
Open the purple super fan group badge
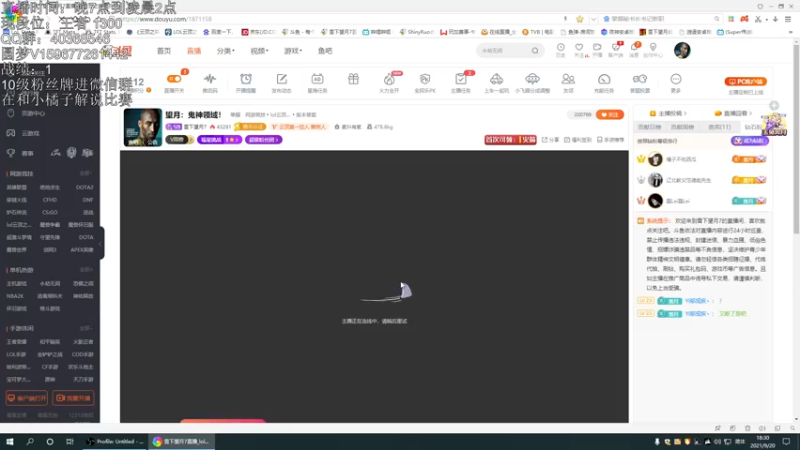coord(263,140)
